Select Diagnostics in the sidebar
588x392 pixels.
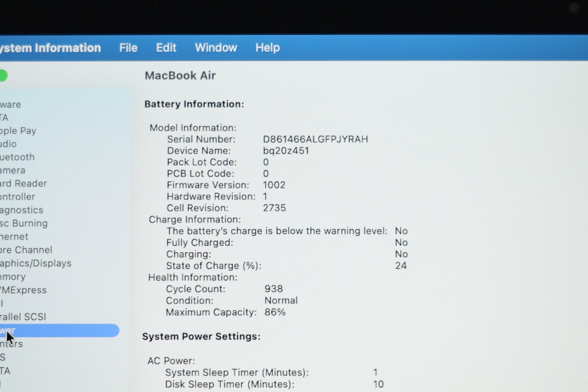[x=22, y=210]
